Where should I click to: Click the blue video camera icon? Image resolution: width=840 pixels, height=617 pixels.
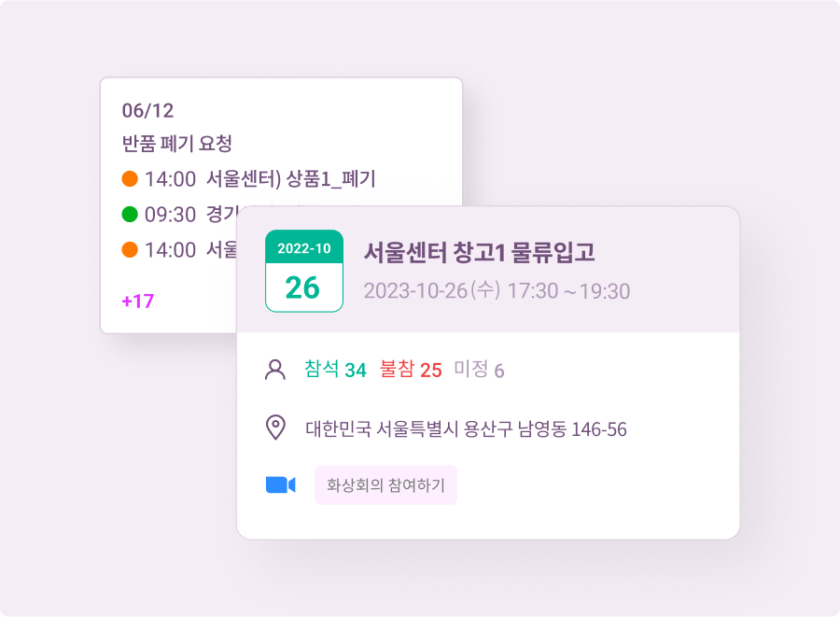280,484
